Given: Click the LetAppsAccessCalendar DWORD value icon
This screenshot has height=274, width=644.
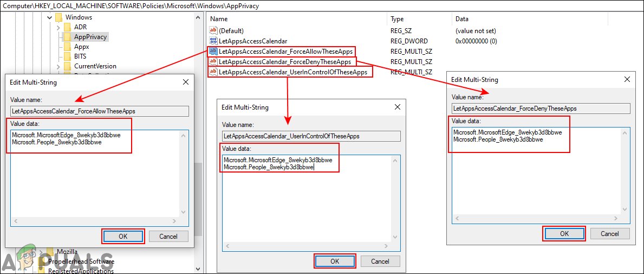Looking at the screenshot, I should point(213,41).
